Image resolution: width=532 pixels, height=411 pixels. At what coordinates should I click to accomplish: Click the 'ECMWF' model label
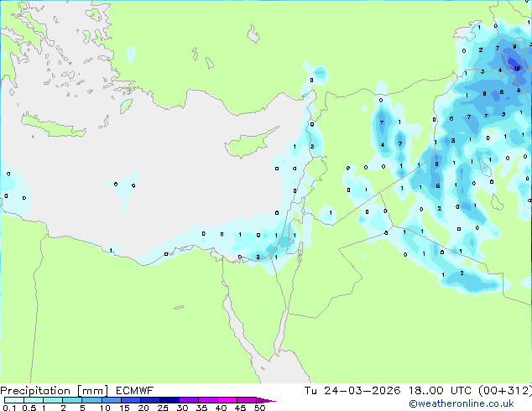click(135, 391)
